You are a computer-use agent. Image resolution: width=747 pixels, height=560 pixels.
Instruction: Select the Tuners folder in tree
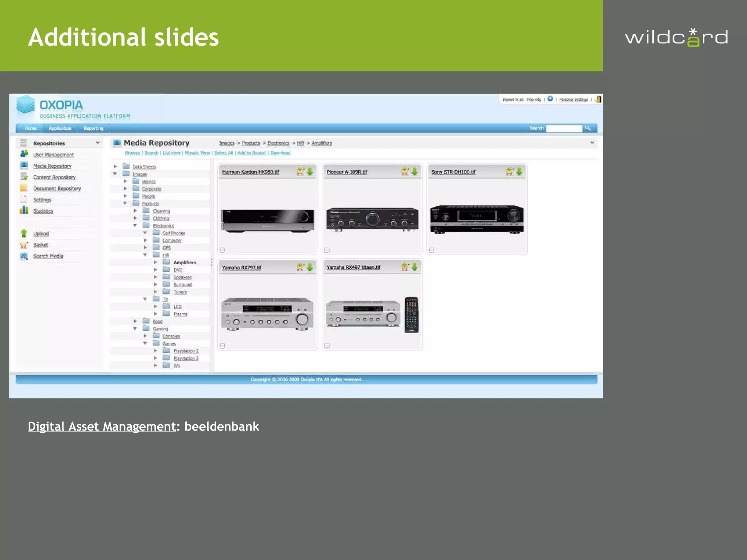pos(180,292)
